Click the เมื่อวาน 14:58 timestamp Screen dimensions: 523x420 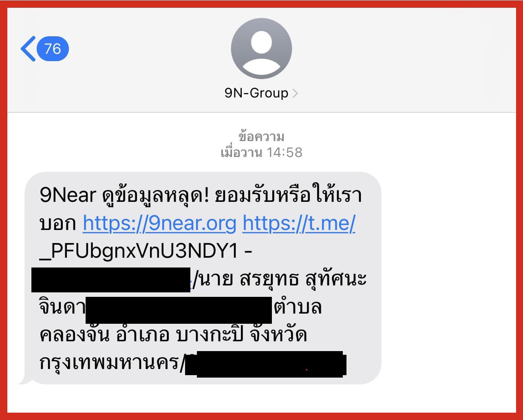[261, 153]
